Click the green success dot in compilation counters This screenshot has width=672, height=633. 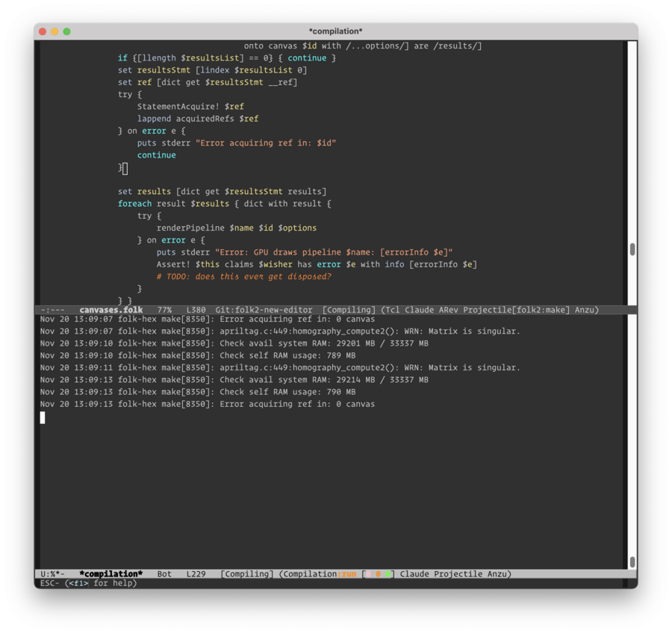point(388,574)
